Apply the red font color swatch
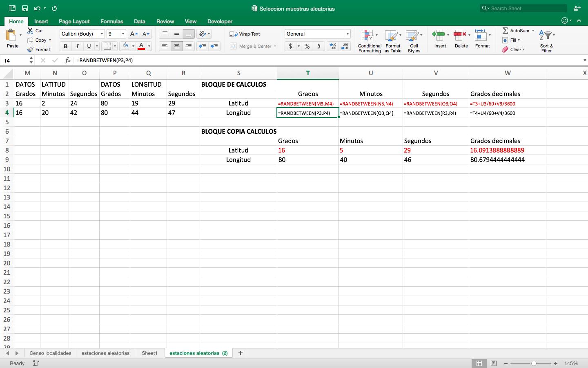This screenshot has height=368, width=588. pos(141,46)
